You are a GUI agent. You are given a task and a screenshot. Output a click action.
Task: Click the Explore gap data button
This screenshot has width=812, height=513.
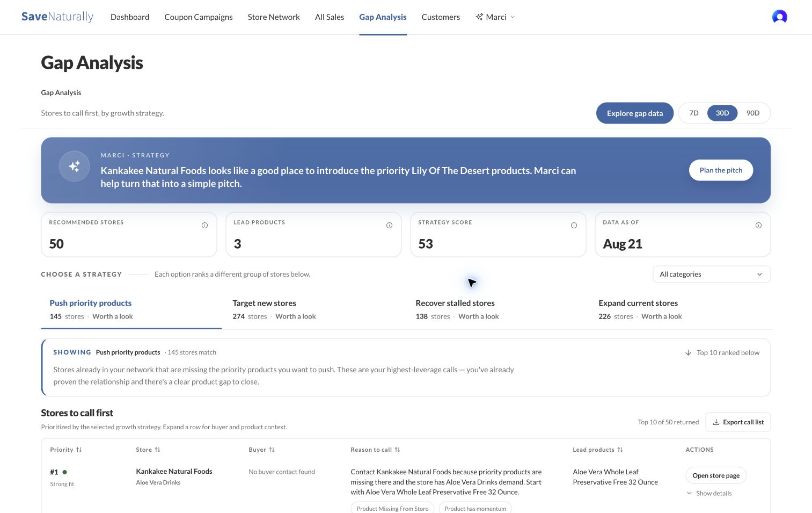[635, 113]
